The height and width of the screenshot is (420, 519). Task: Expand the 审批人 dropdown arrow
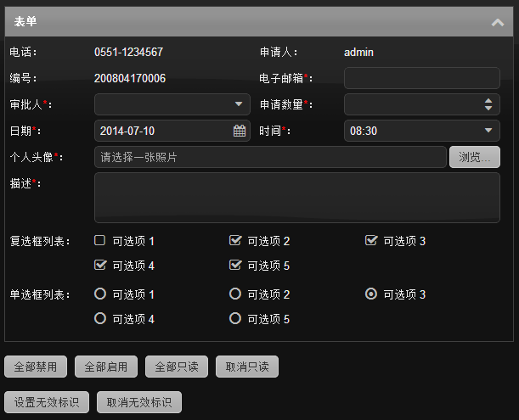click(239, 104)
